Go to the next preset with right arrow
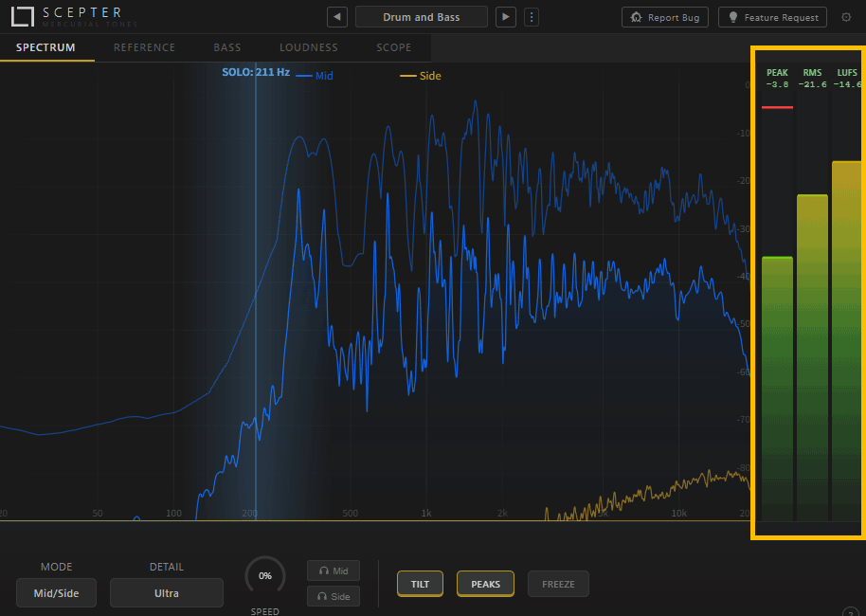 point(507,17)
